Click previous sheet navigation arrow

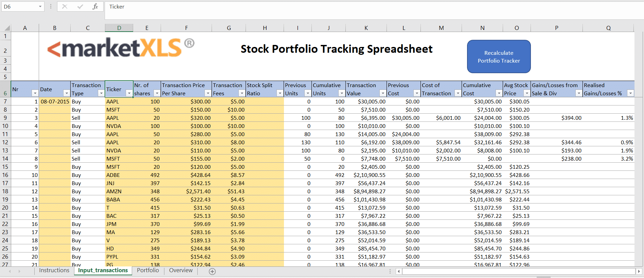[10, 271]
